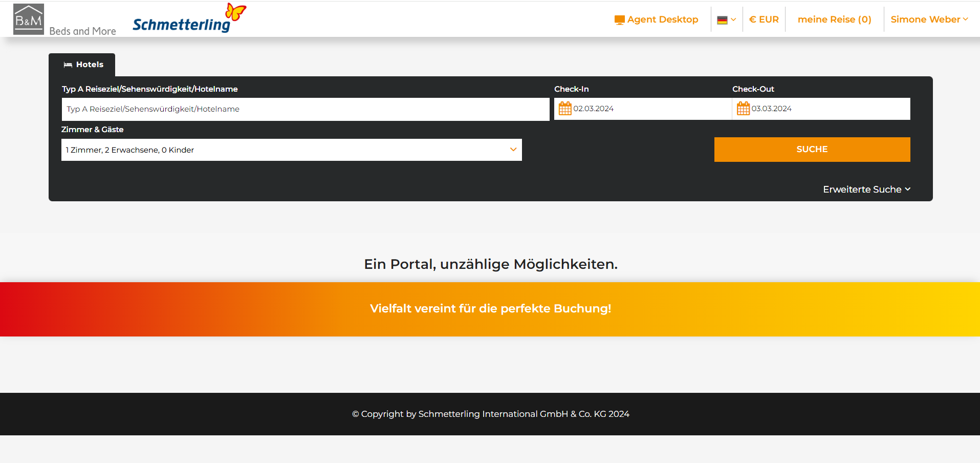Viewport: 980px width, 463px height.
Task: Select the Hotels tab label
Action: [x=90, y=65]
